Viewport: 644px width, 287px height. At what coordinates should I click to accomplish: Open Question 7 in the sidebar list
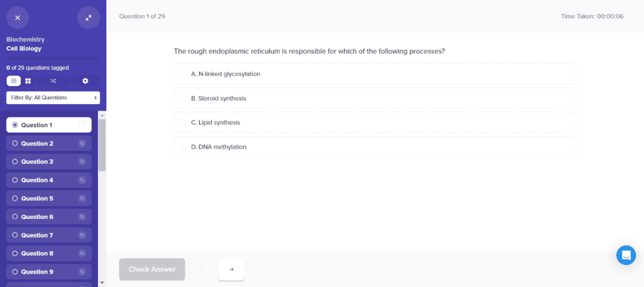click(49, 235)
